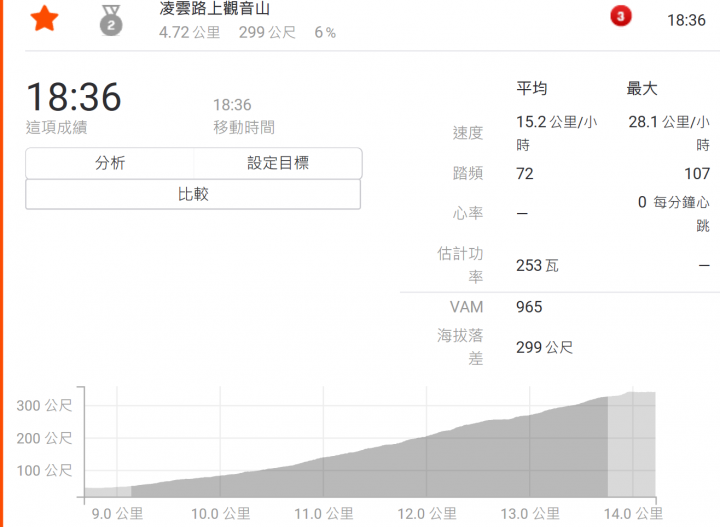This screenshot has height=527, width=720.
Task: Click the 100 公尺 elevation axis label
Action: tap(44, 471)
